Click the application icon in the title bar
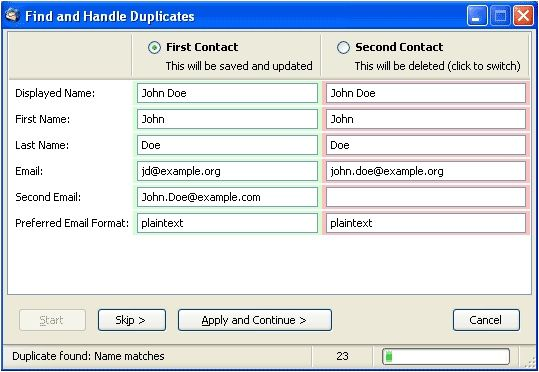Screen dimensions: 539x372 point(12,15)
